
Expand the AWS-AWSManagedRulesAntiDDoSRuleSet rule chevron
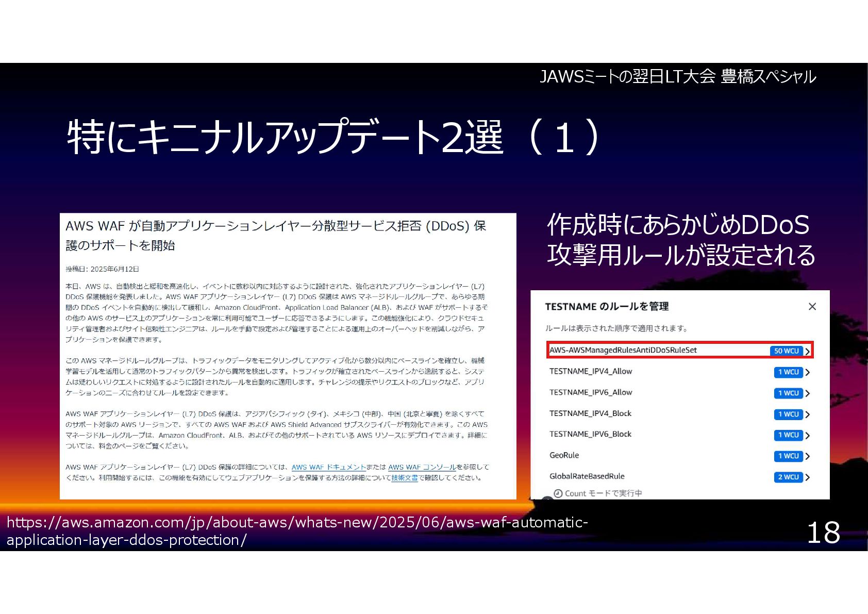808,351
